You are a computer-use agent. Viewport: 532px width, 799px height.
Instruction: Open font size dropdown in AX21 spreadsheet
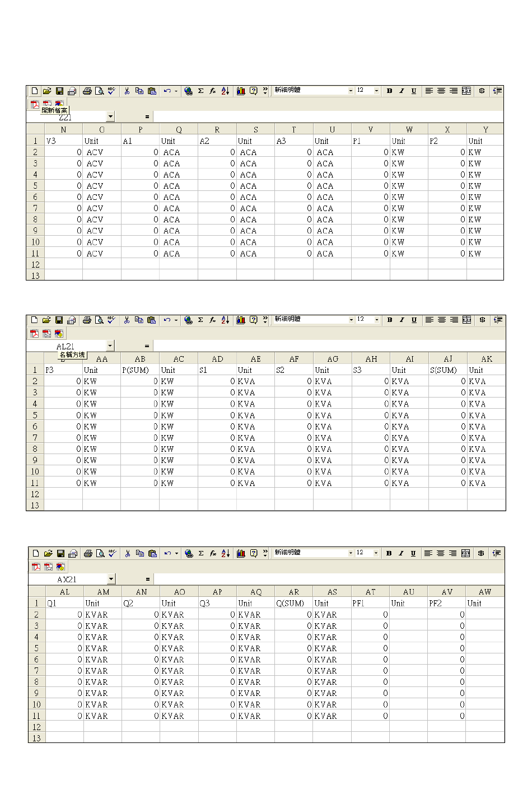pos(376,553)
